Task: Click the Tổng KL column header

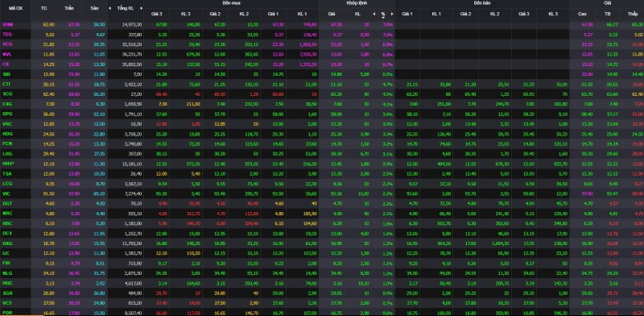Action: pyautogui.click(x=126, y=8)
